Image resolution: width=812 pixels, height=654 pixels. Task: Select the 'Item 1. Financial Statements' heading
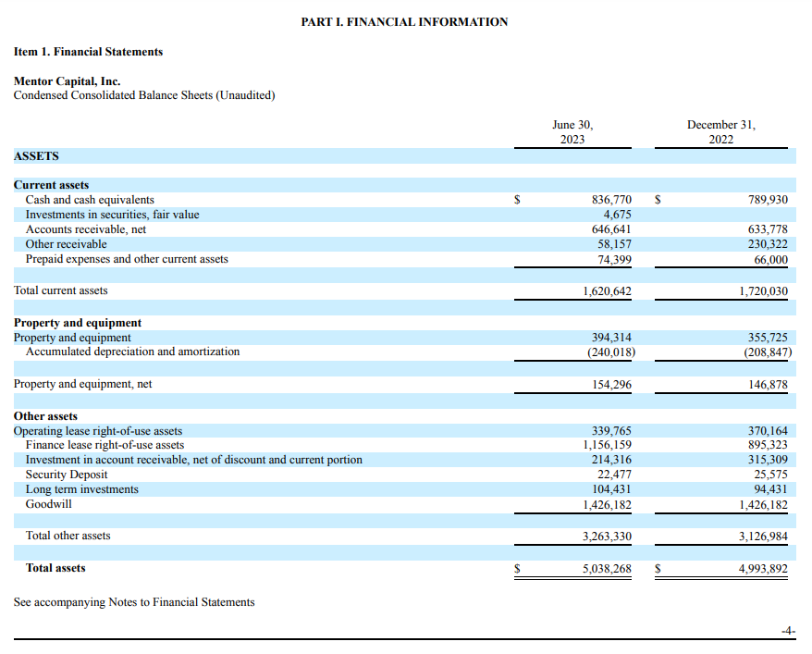pos(88,52)
